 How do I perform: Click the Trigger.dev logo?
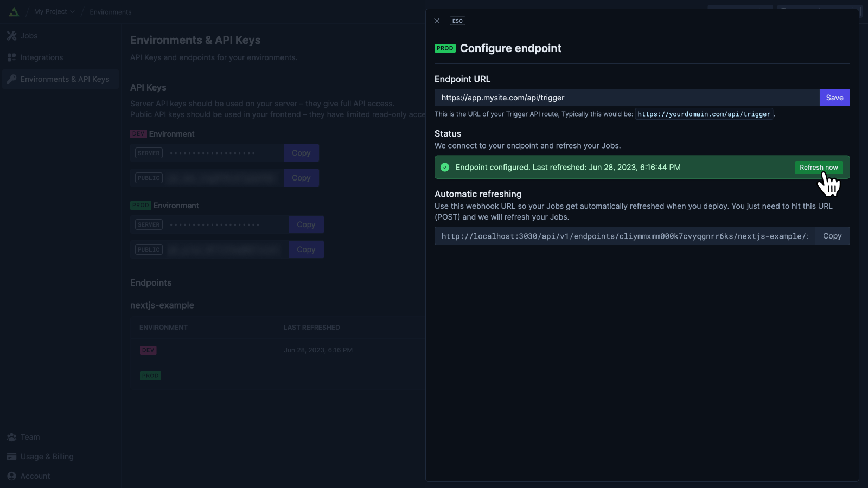[14, 12]
